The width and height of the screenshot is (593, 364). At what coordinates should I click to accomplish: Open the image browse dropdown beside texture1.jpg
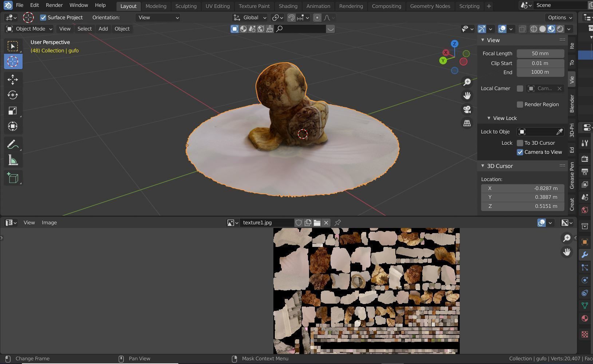[232, 223]
